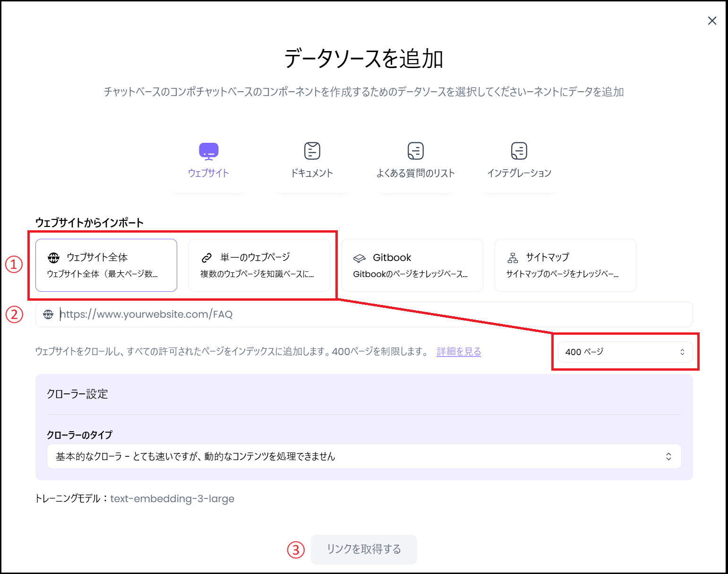The width and height of the screenshot is (728, 574).
Task: Open the クローラーのタイプ dropdown
Action: tap(363, 456)
